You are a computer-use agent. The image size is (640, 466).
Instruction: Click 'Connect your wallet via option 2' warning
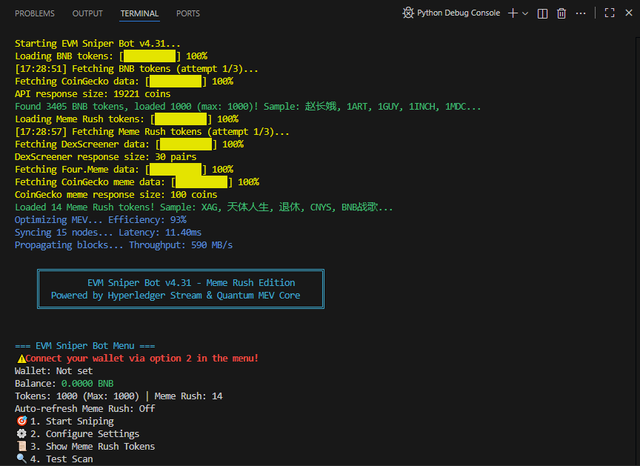coord(142,359)
